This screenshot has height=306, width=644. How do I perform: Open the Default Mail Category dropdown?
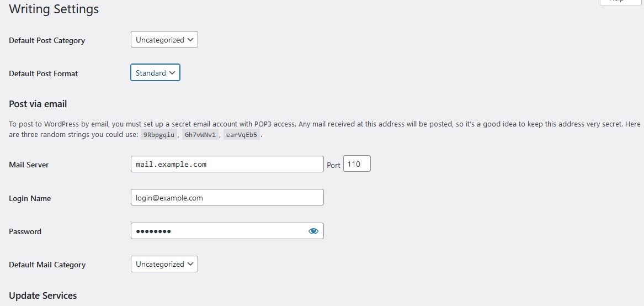(x=164, y=264)
